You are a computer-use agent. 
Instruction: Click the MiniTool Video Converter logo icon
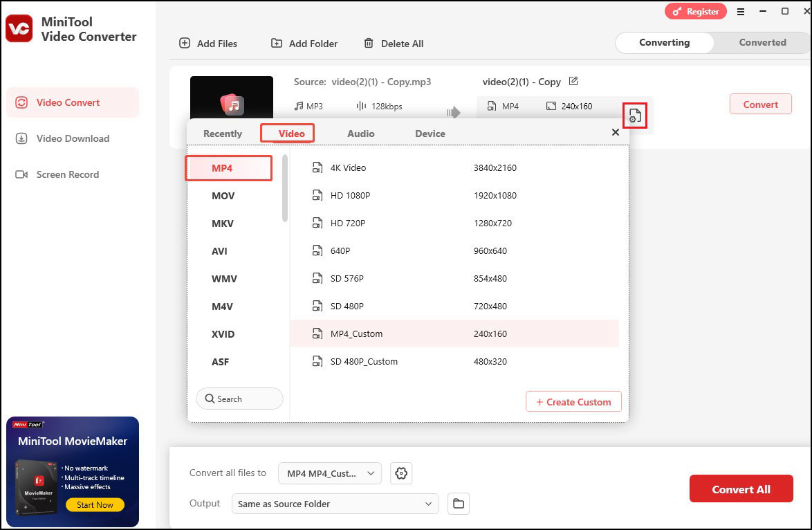tap(19, 28)
